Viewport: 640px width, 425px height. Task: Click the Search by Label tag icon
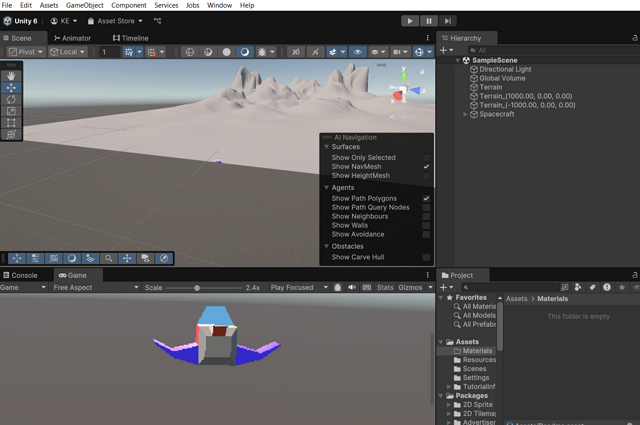coord(592,287)
